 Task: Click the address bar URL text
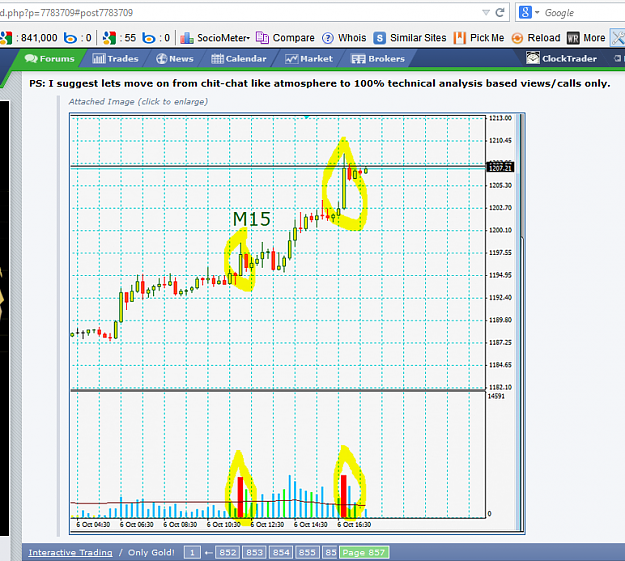click(x=67, y=13)
